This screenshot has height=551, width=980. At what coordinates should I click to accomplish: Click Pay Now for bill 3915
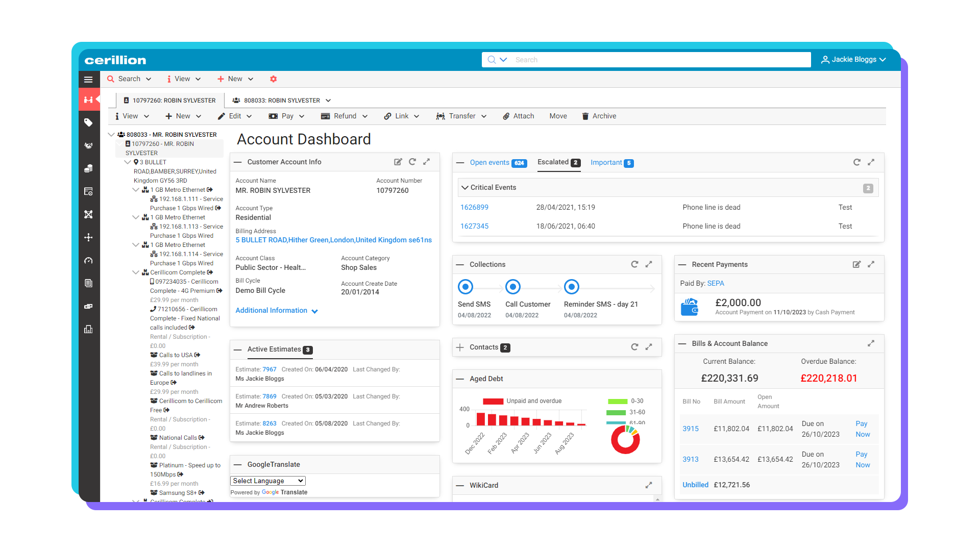click(862, 429)
